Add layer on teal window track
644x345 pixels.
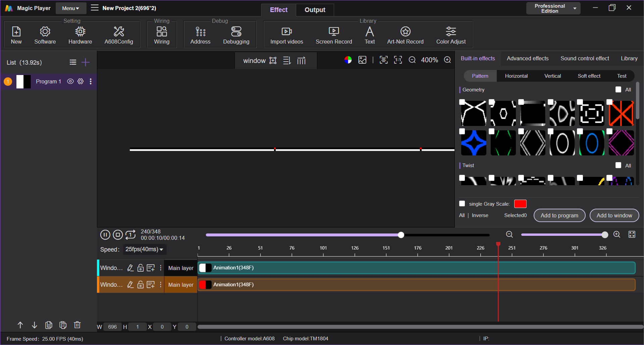151,268
